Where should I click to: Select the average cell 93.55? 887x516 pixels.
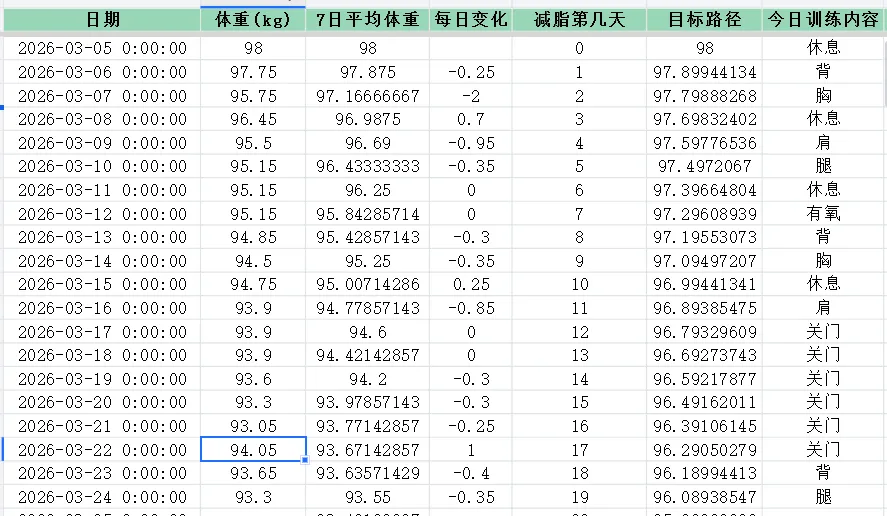[x=368, y=497]
